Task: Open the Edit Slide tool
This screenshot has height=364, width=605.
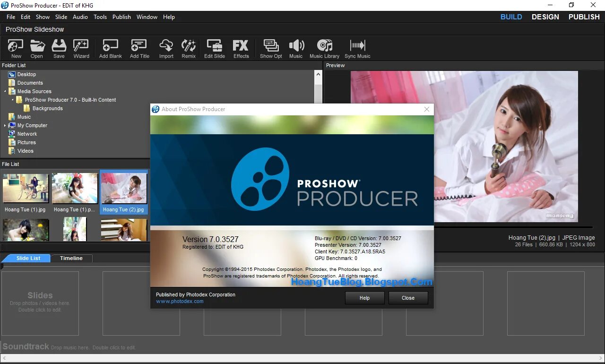Action: coord(215,49)
